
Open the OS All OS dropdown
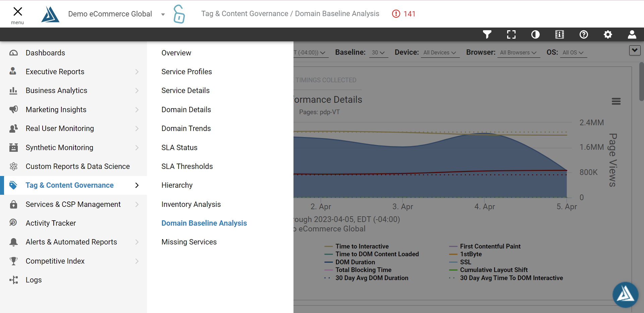[x=574, y=52]
